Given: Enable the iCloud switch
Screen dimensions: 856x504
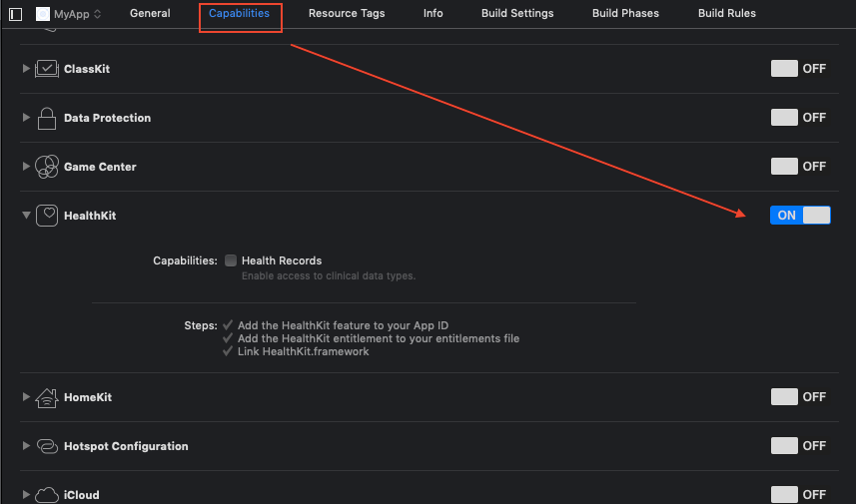Looking at the screenshot, I should click(x=798, y=495).
